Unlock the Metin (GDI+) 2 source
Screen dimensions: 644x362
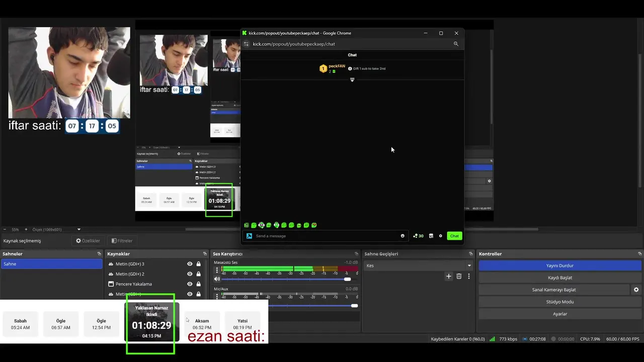pyautogui.click(x=199, y=274)
